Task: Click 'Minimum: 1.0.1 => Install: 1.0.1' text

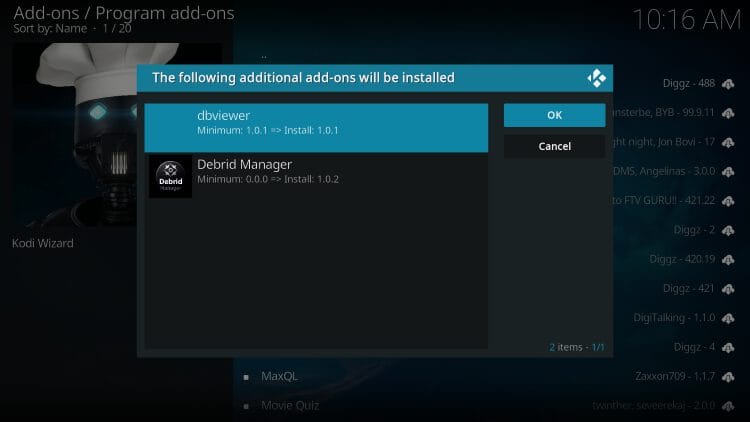Action: (x=268, y=130)
